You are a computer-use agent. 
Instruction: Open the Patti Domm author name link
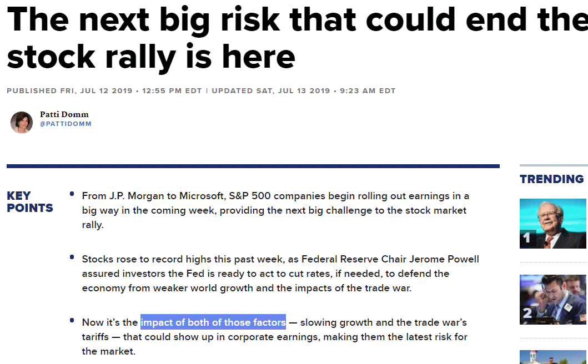coord(64,115)
